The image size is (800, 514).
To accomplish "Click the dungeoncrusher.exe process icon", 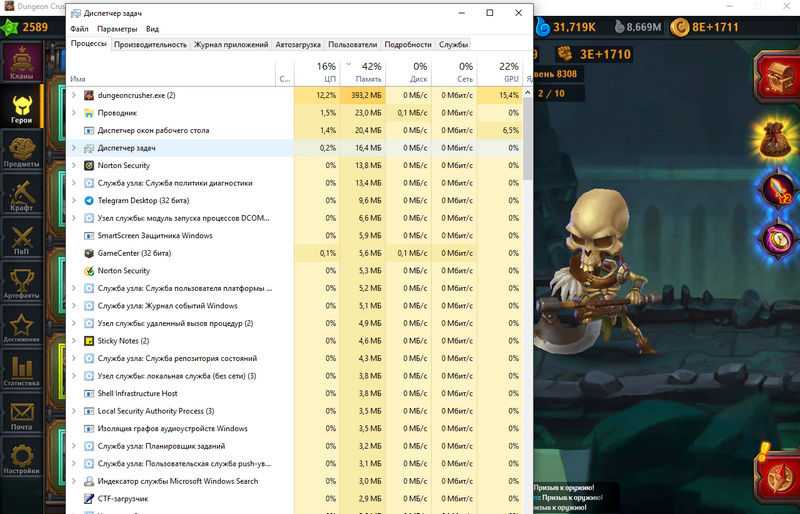I will click(89, 95).
